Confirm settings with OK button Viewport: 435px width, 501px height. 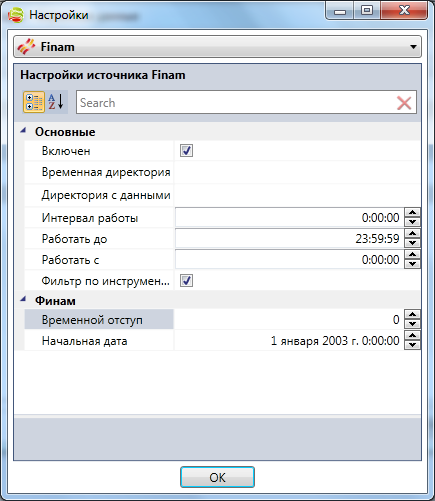coord(217,477)
